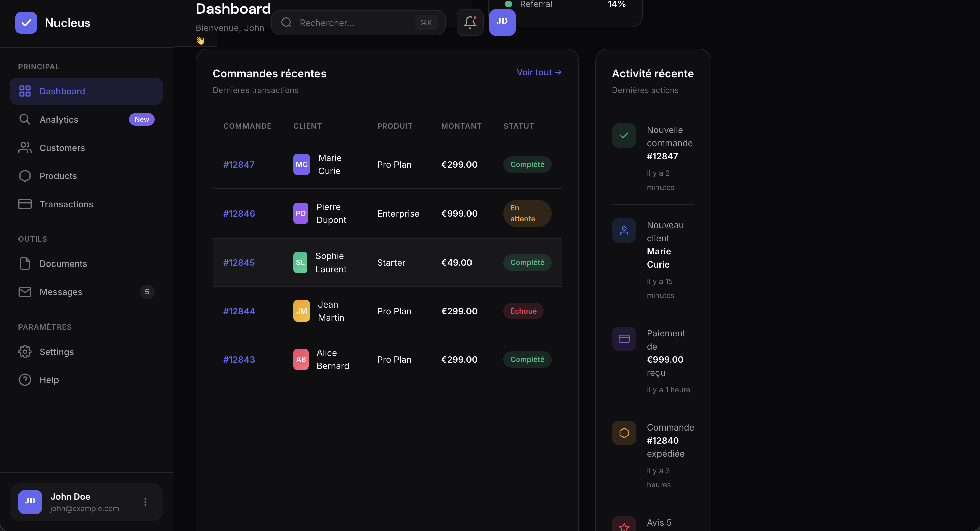Click the Products hexagon icon
Viewport: 980px width, 531px height.
25,176
